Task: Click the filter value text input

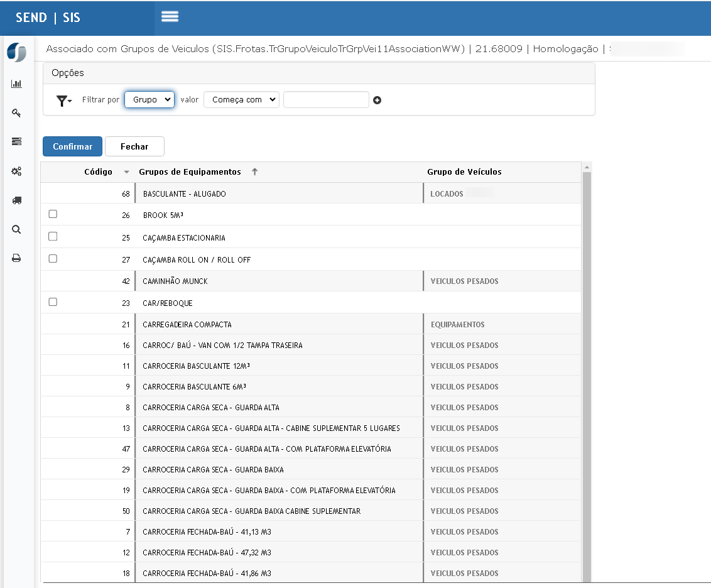Action: (326, 100)
